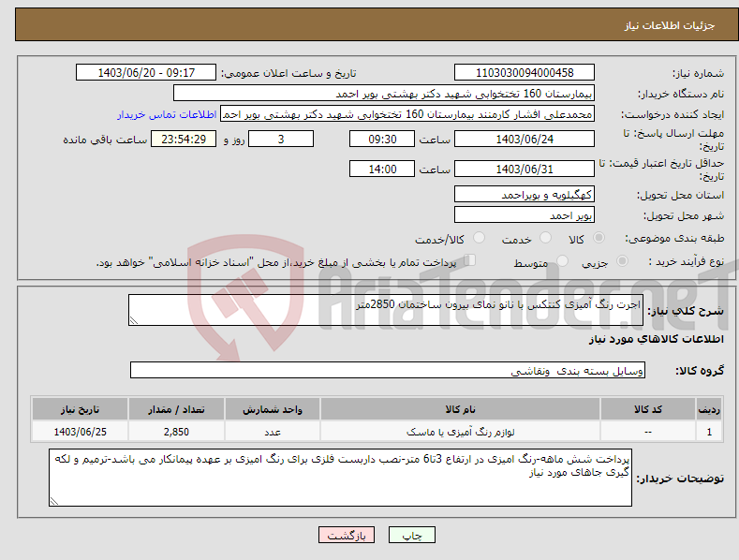
Task: Click the توضیحات خریدار buyer notes textarea
Action: pos(340,478)
